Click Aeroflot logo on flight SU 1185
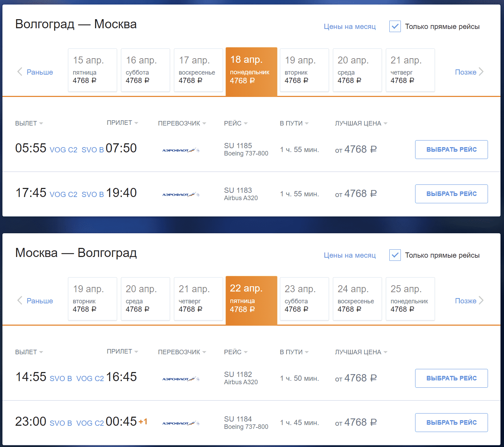This screenshot has width=504, height=447. [181, 150]
